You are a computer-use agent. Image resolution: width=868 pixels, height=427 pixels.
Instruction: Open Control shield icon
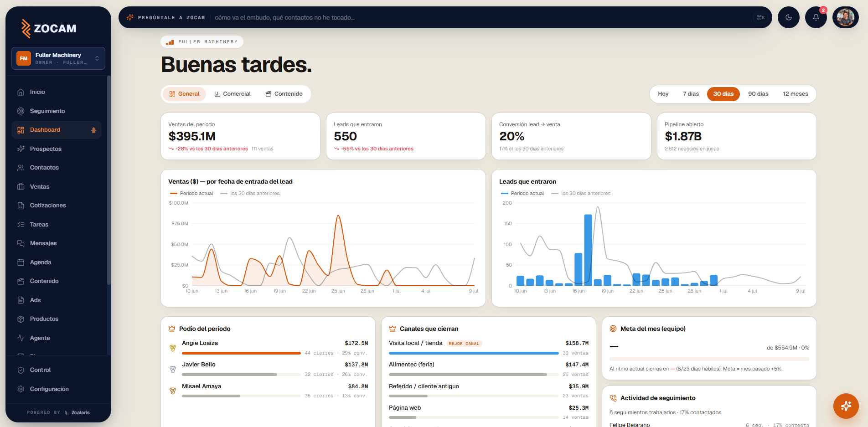pyautogui.click(x=21, y=370)
